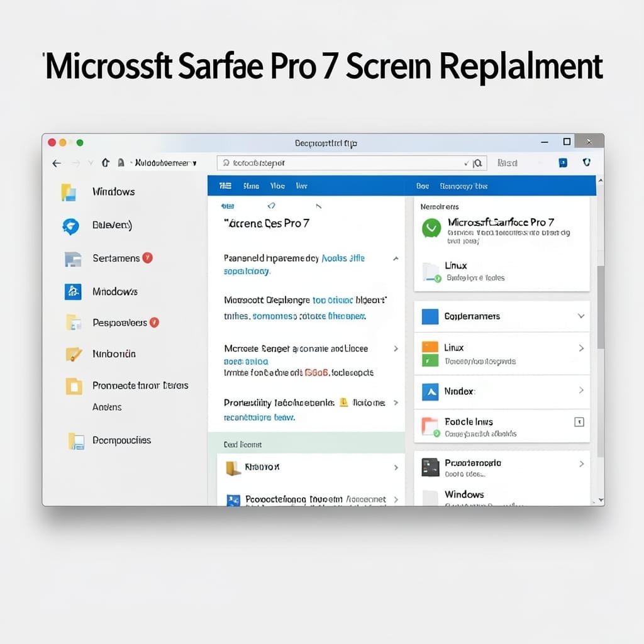Select the Boe tab in the blue bar
644x644 pixels.
click(422, 186)
